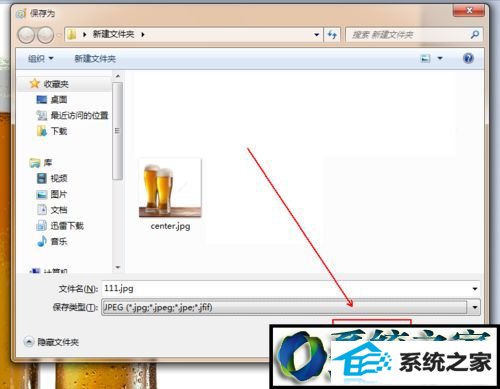Image resolution: width=500 pixels, height=389 pixels.
Task: Open the 组织 dropdown menu
Action: 40,59
